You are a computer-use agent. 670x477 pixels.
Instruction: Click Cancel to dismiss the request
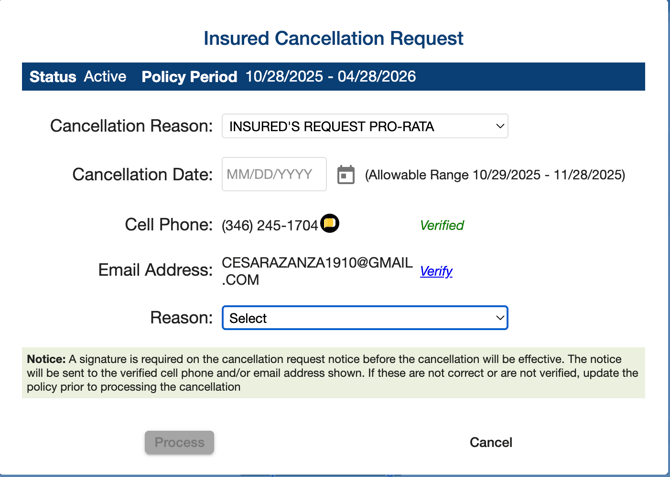point(491,442)
